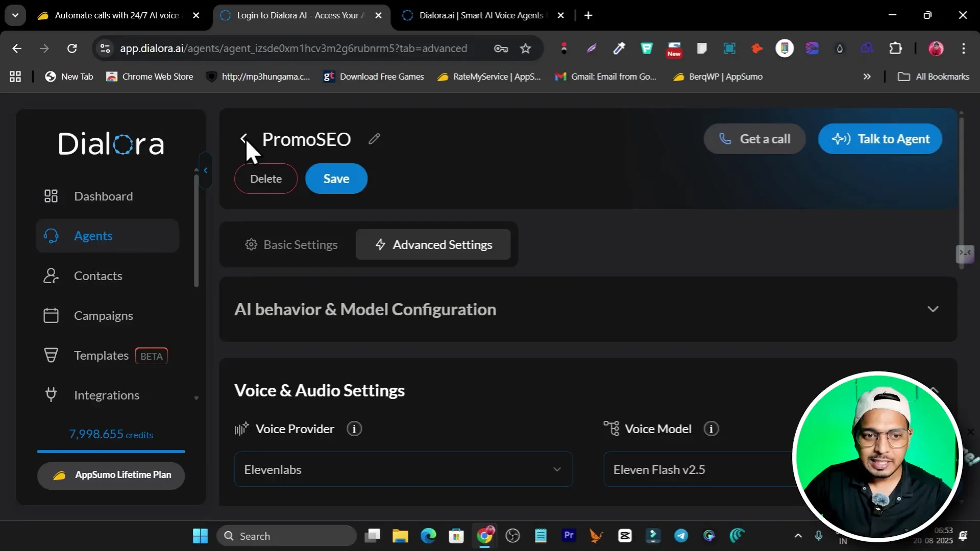Click Voice Model info icon

point(711,429)
